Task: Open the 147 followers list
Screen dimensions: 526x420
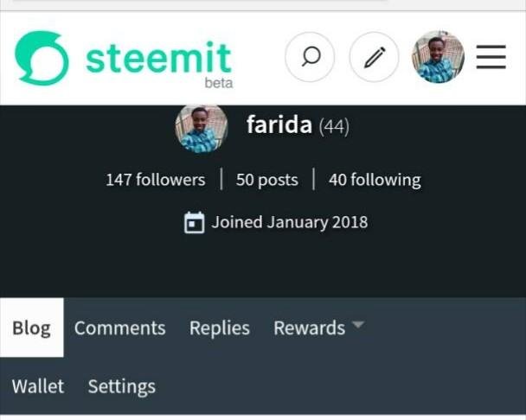Action: coord(156,180)
